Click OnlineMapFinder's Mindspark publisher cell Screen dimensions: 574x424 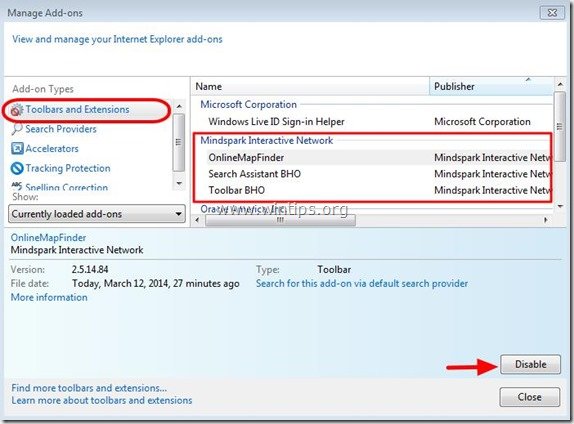(492, 158)
